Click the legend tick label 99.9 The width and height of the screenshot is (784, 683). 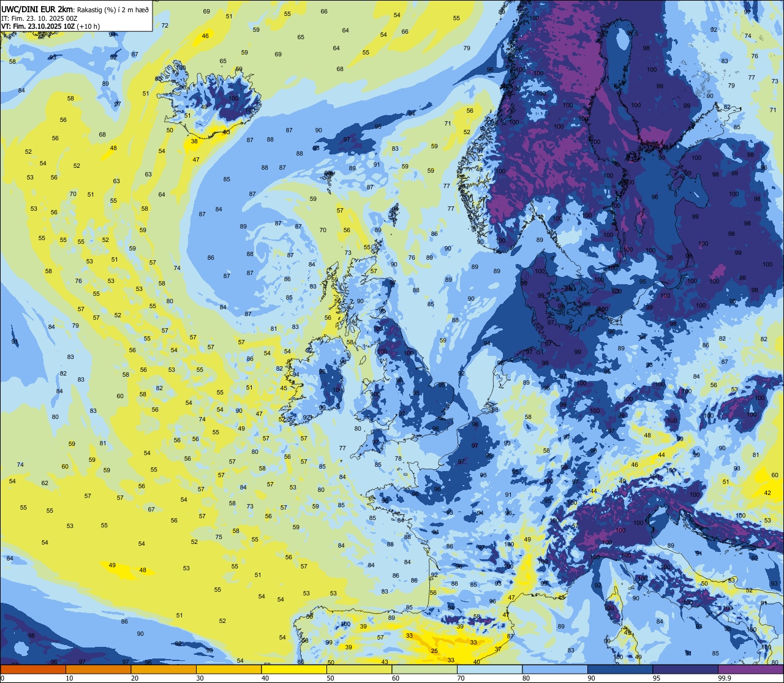point(725,678)
